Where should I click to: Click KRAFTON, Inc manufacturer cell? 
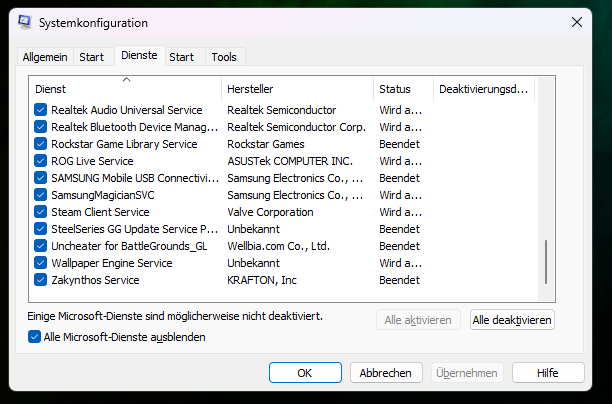(x=262, y=280)
